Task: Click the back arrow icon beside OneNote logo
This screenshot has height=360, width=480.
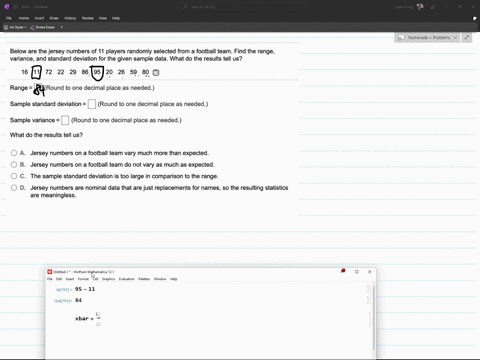Action: 16,7
